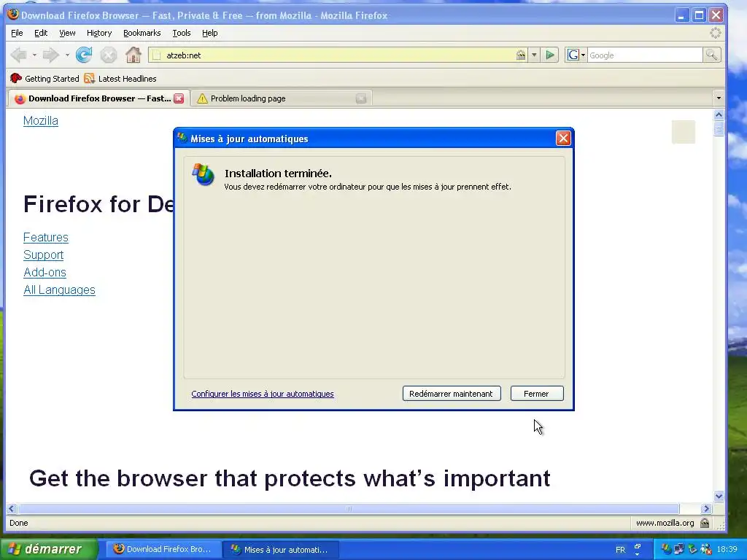The image size is (747, 560).
Task: Open the Help menu
Action: (x=209, y=33)
